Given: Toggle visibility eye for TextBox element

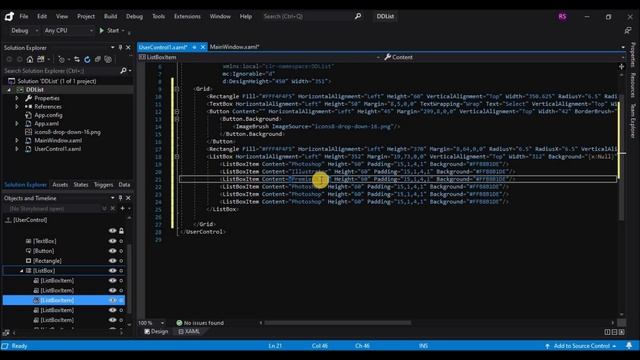Looking at the screenshot, I should tap(112, 241).
